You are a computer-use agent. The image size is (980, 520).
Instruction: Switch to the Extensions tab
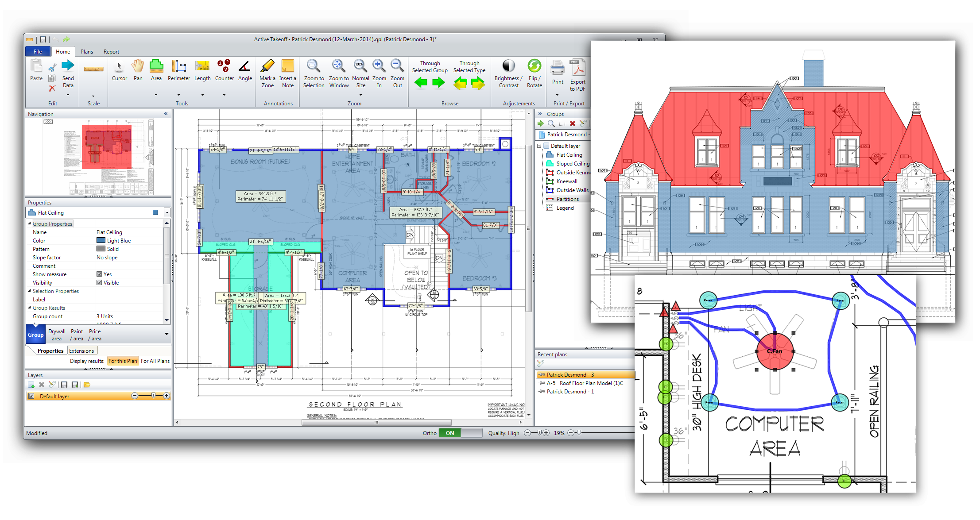(81, 351)
